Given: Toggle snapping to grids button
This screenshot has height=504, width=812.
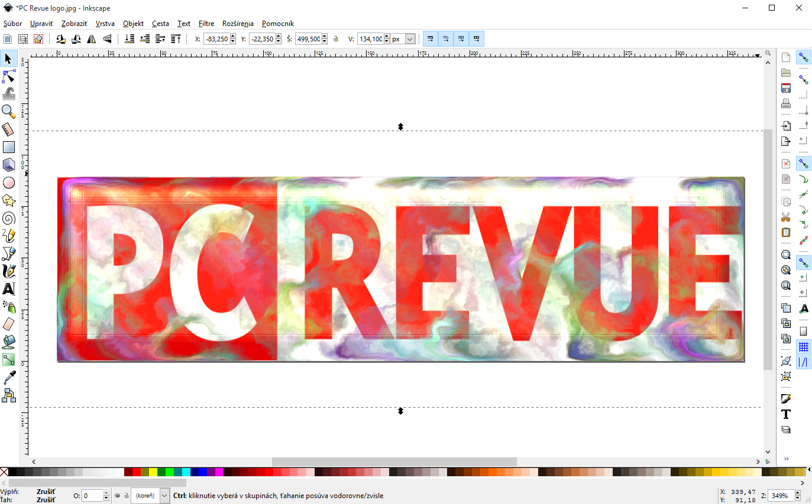Looking at the screenshot, I should (803, 347).
